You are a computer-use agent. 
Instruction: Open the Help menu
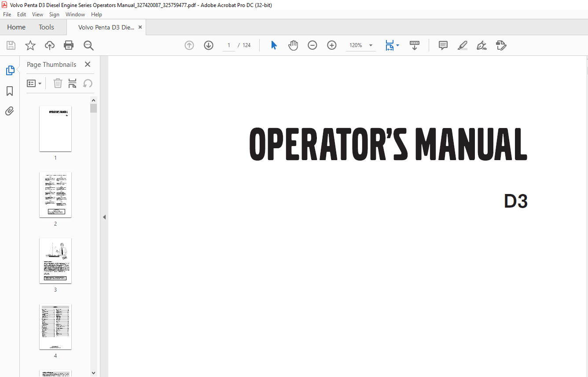tap(96, 15)
